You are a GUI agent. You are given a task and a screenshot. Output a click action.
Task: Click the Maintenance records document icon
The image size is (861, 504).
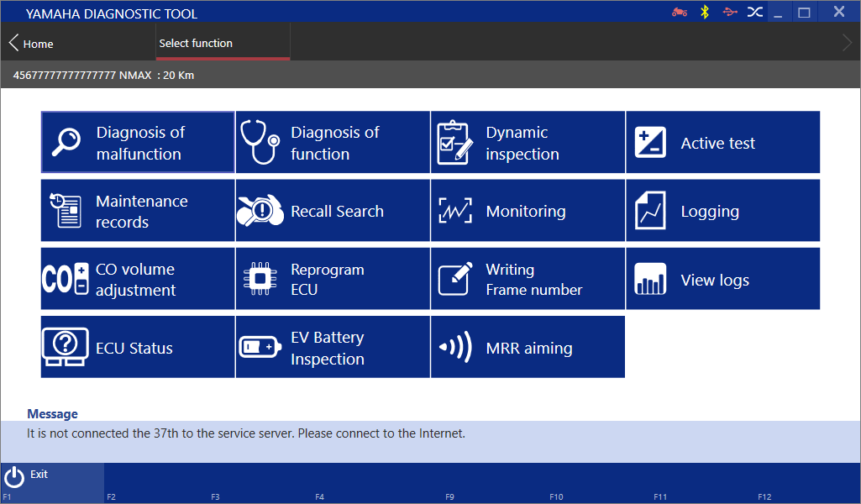[x=66, y=210]
